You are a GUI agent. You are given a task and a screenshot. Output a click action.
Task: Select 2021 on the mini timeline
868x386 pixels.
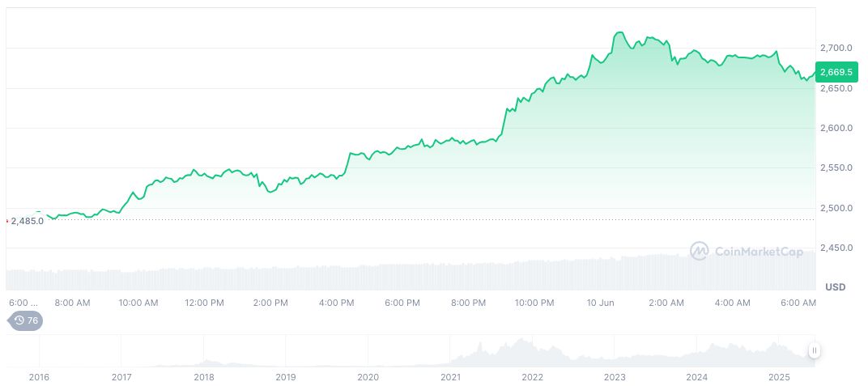point(450,376)
